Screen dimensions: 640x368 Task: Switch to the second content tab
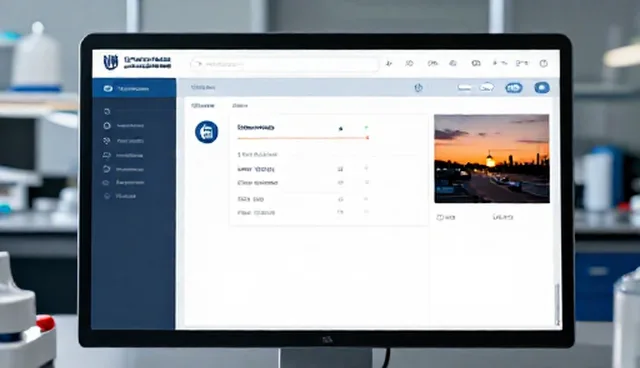pyautogui.click(x=240, y=105)
